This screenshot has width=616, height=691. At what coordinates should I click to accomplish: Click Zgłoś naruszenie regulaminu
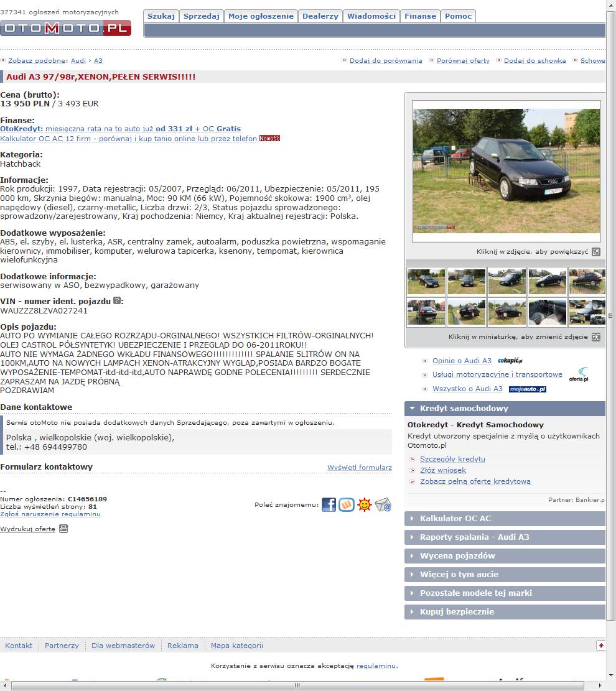(x=50, y=514)
